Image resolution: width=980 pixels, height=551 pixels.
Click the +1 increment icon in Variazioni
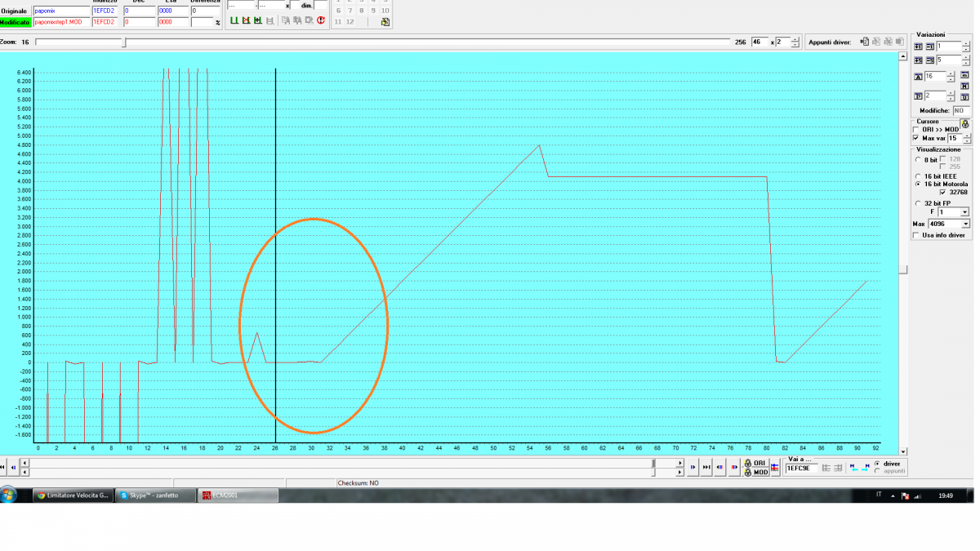(918, 47)
